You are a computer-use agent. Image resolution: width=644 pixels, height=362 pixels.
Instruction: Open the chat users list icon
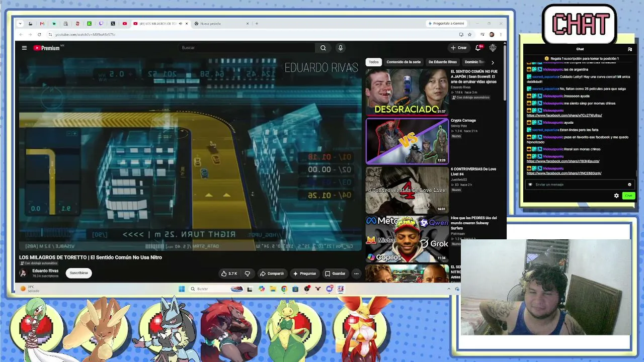(630, 49)
